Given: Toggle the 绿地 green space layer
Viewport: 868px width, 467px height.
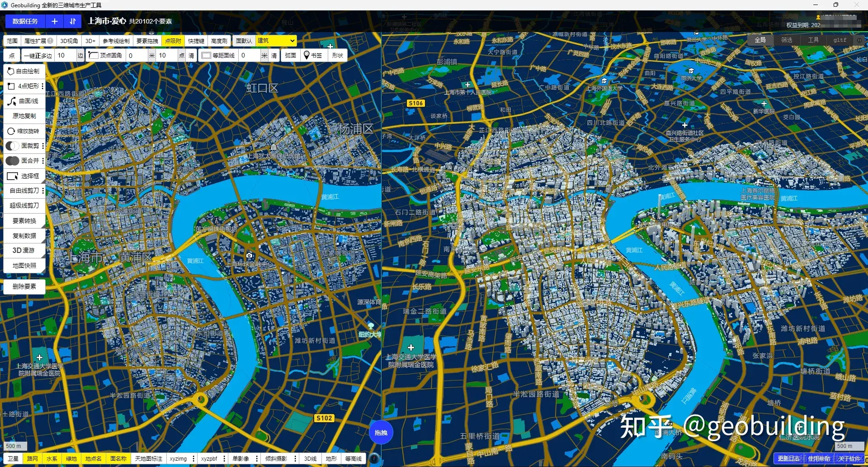Looking at the screenshot, I should pos(71,458).
